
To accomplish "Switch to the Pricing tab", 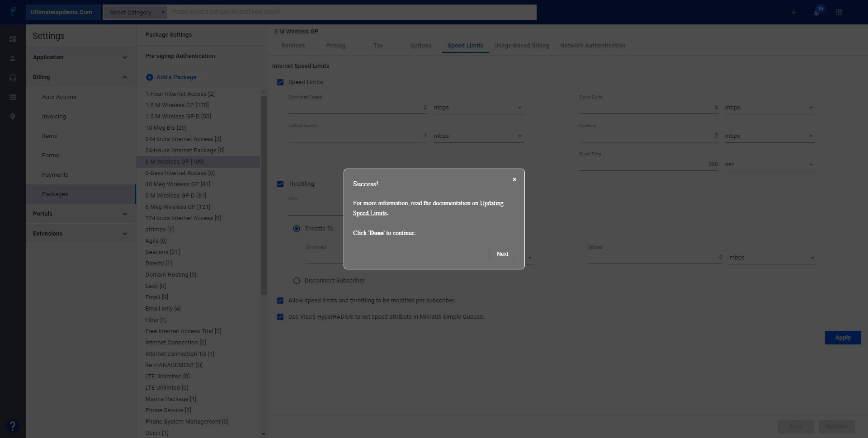I will pyautogui.click(x=335, y=46).
